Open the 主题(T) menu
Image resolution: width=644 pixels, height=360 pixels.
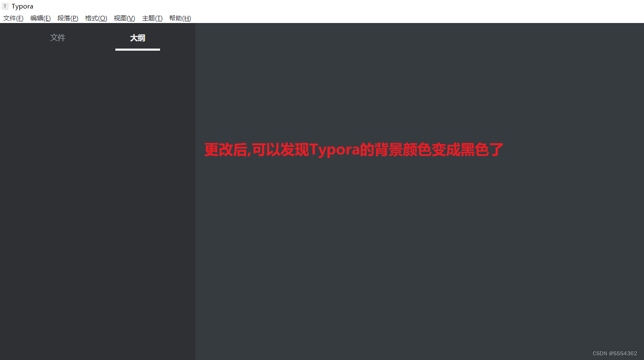pyautogui.click(x=152, y=18)
